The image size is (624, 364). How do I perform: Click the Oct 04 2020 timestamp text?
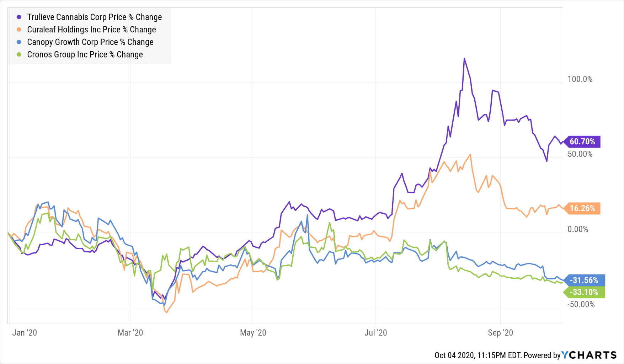pyautogui.click(x=478, y=355)
